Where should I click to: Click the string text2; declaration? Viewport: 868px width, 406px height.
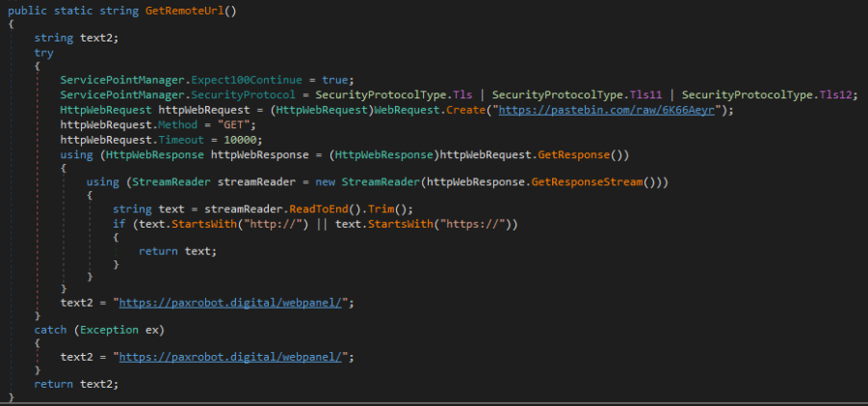(76, 38)
